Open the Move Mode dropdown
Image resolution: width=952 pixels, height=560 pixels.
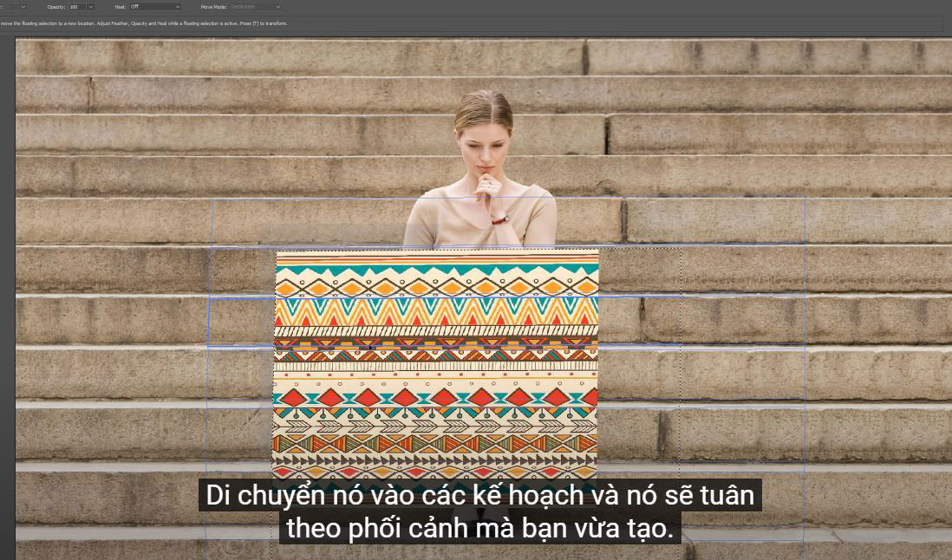pyautogui.click(x=256, y=7)
